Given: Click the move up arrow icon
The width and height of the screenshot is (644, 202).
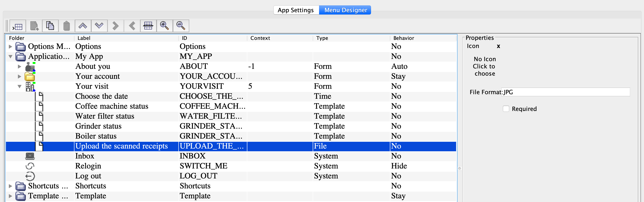Looking at the screenshot, I should click(83, 26).
